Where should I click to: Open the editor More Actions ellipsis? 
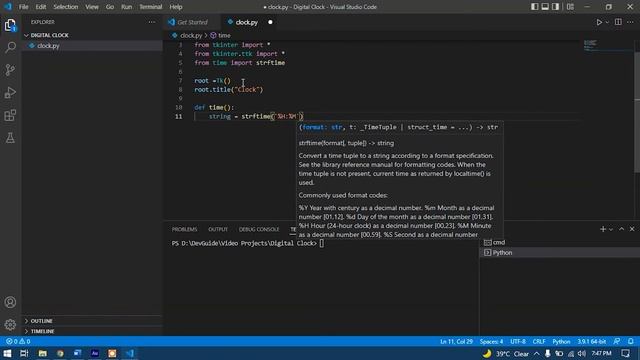pyautogui.click(x=631, y=22)
